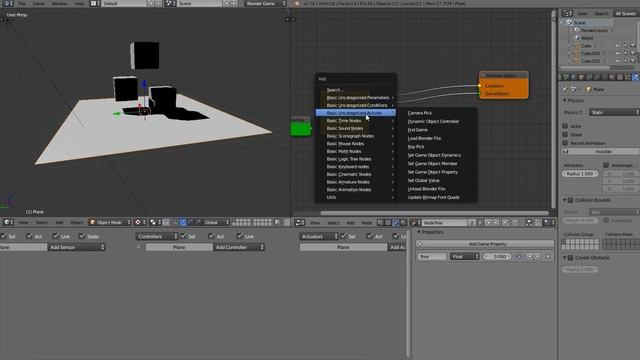The width and height of the screenshot is (640, 360).
Task: Toggle the controllers Act checkbox
Action: click(x=211, y=236)
